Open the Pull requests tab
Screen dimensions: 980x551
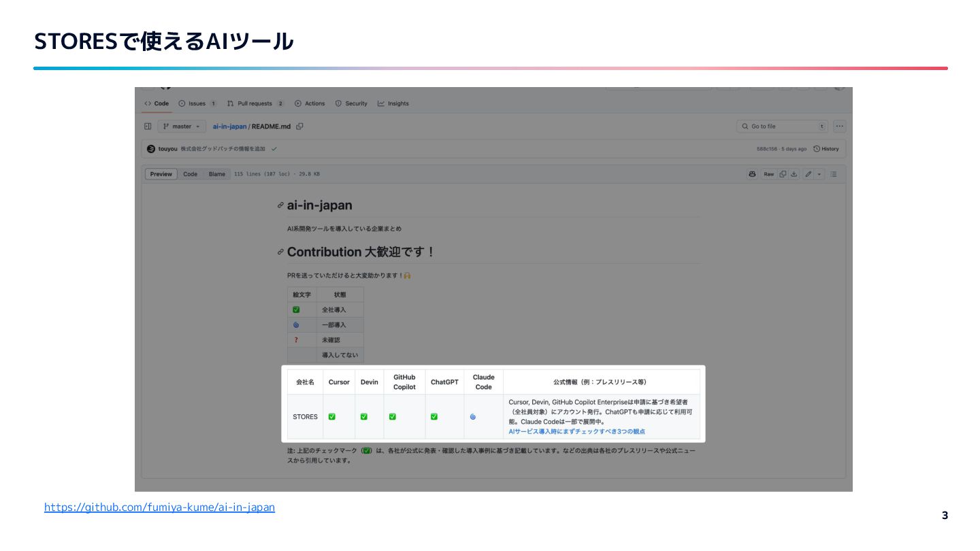pyautogui.click(x=256, y=103)
